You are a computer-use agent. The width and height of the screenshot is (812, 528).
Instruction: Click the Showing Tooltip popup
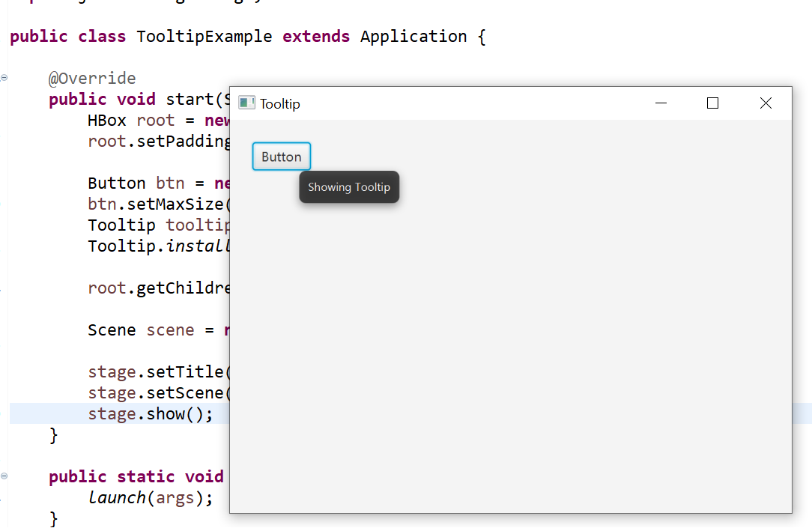349,187
